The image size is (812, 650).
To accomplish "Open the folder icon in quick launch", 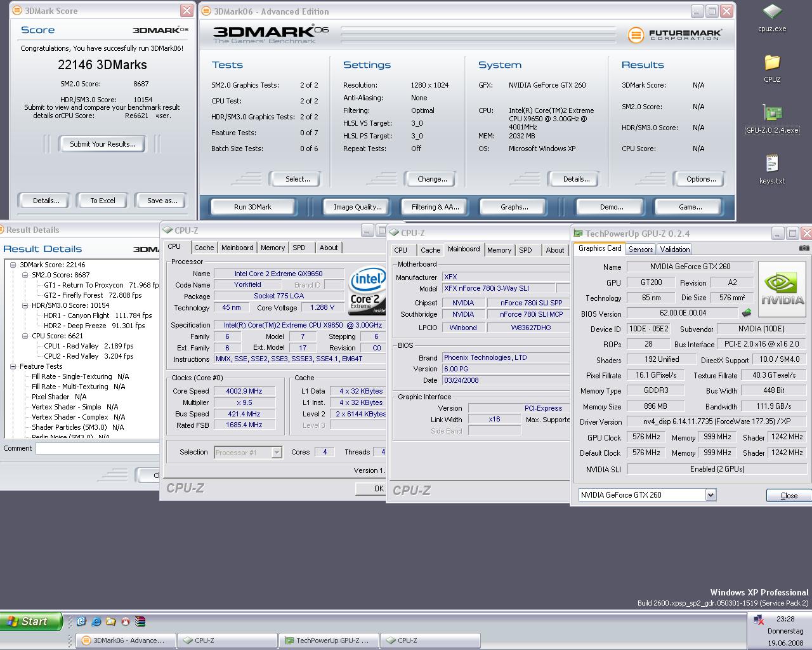I will tap(111, 621).
